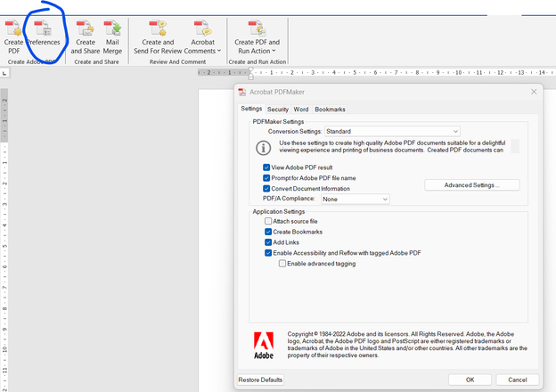Viewport: 556px width, 392px height.
Task: Expand the Acrobat Comments dropdown arrow
Action: click(x=219, y=51)
